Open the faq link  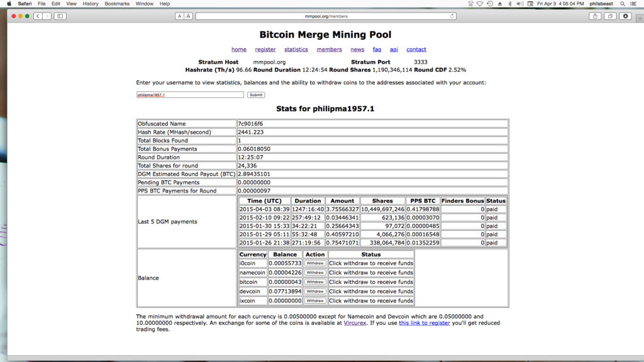377,49
